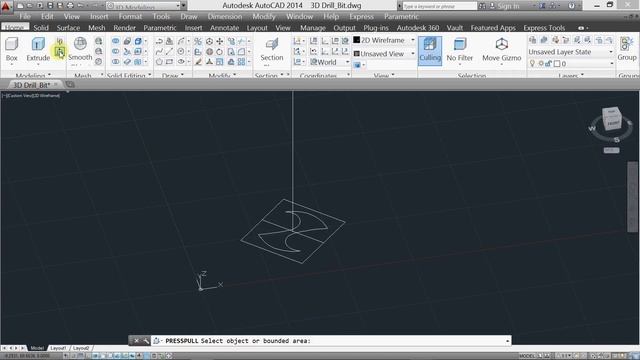
Task: Select the Line tool in Draw panel
Action: [169, 51]
